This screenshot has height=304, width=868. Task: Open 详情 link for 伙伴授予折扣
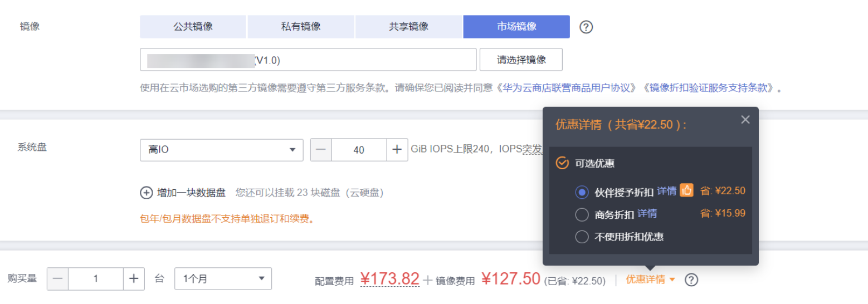tap(666, 191)
